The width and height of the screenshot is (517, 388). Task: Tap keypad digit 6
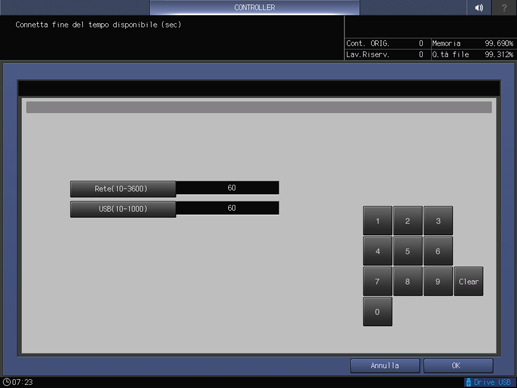[438, 251]
